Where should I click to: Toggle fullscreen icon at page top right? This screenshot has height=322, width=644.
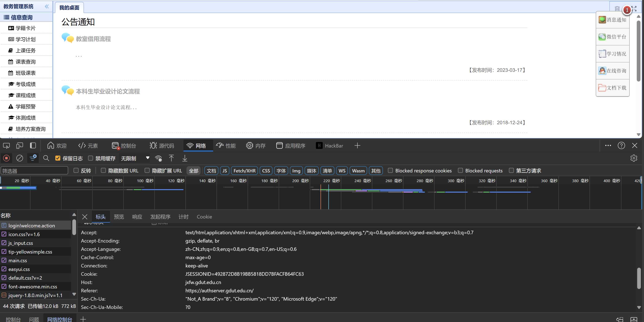634,9
